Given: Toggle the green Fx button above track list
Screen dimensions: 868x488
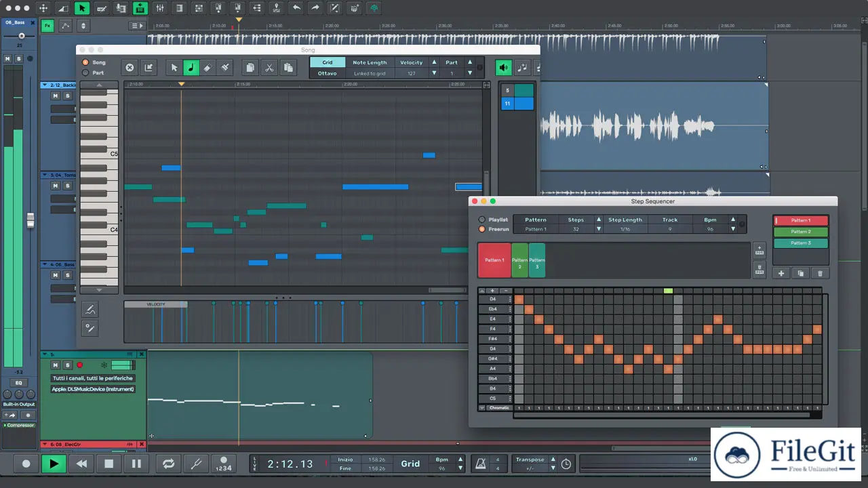Looking at the screenshot, I should (x=47, y=26).
